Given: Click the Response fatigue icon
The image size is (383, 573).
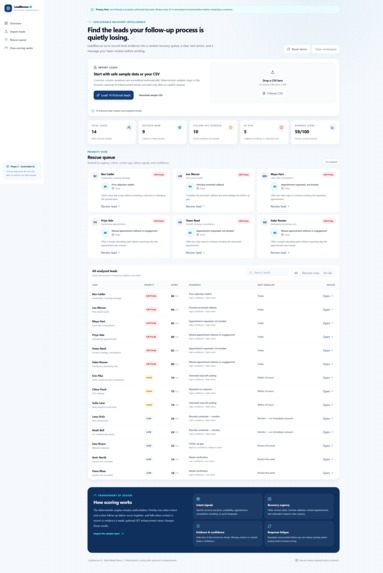Looking at the screenshot, I should pyautogui.click(x=269, y=526).
